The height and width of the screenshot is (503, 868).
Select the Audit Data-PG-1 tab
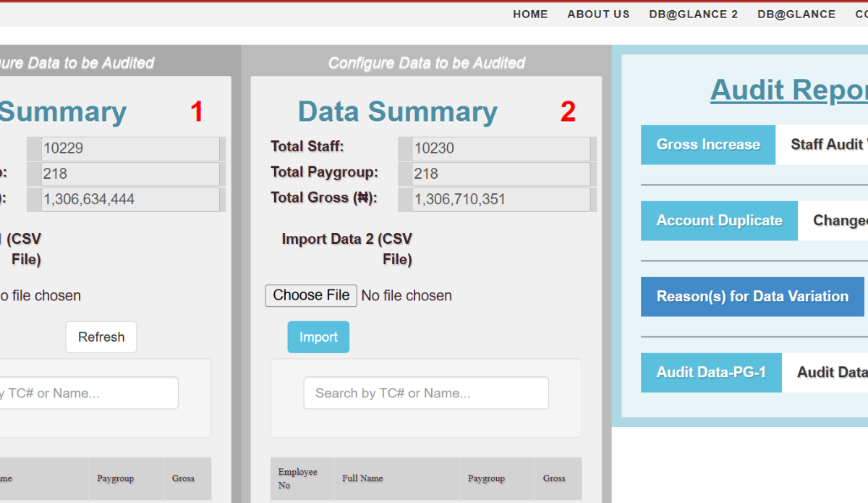(x=710, y=373)
